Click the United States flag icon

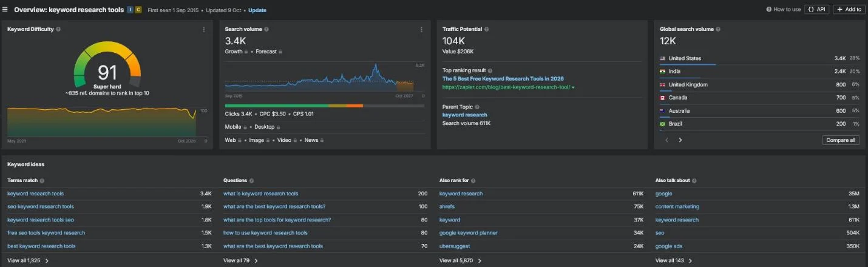[x=663, y=58]
